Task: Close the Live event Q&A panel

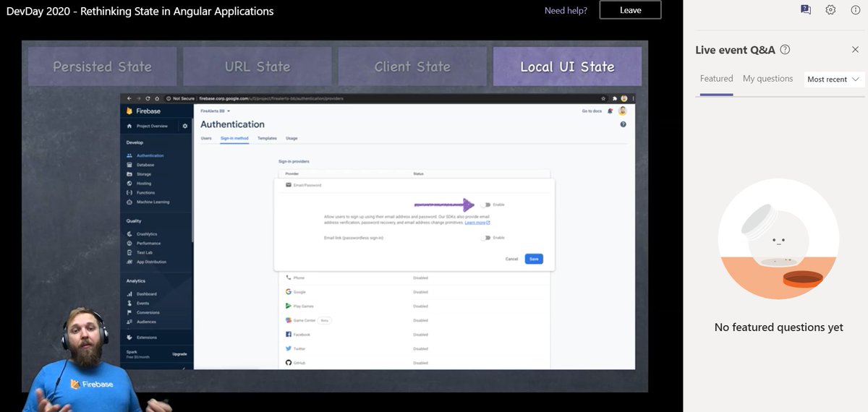Action: pos(855,50)
